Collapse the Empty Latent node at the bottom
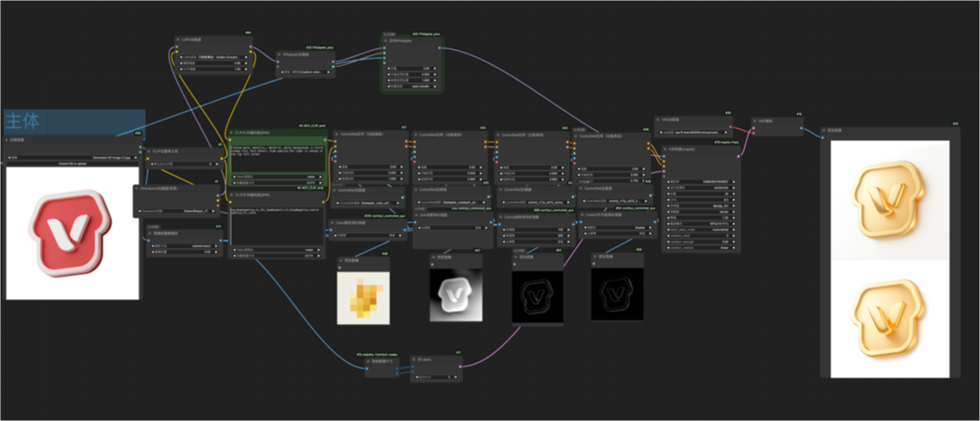 pos(414,359)
